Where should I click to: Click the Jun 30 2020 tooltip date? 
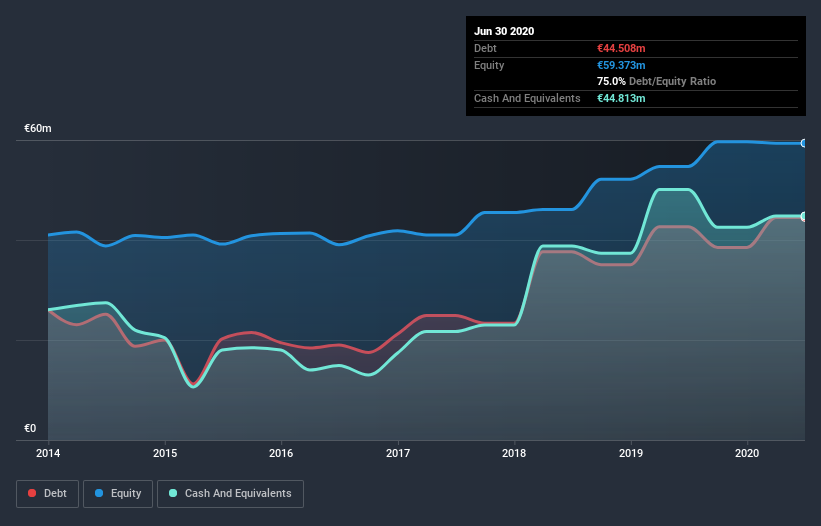coord(504,31)
